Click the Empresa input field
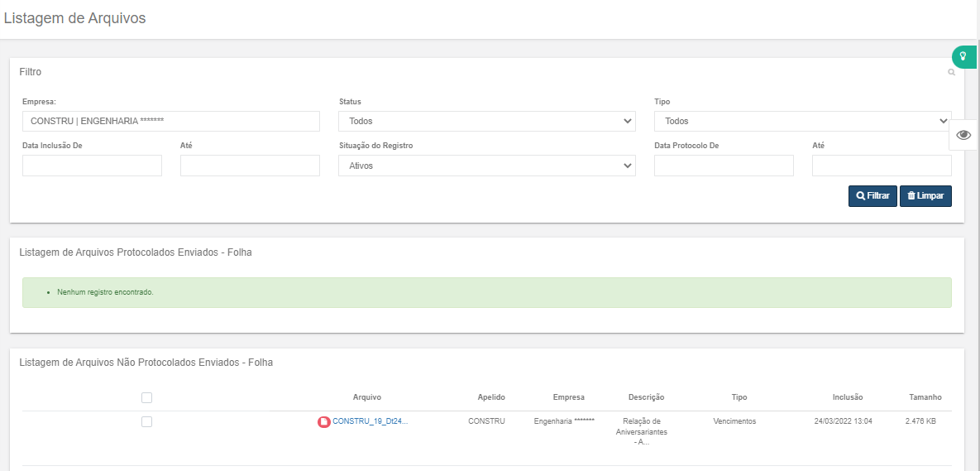 [x=170, y=122]
